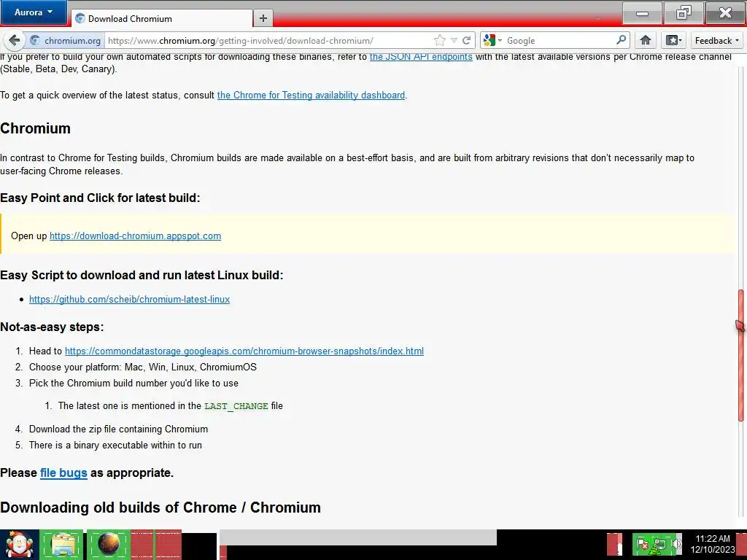747x560 pixels.
Task: Open the Santa Claus start button
Action: click(x=20, y=545)
